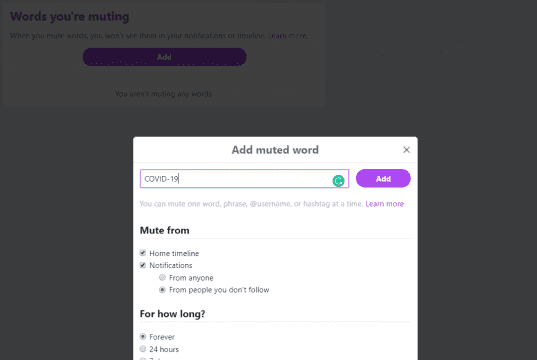Uncheck the Notifications checkbox

(143, 265)
